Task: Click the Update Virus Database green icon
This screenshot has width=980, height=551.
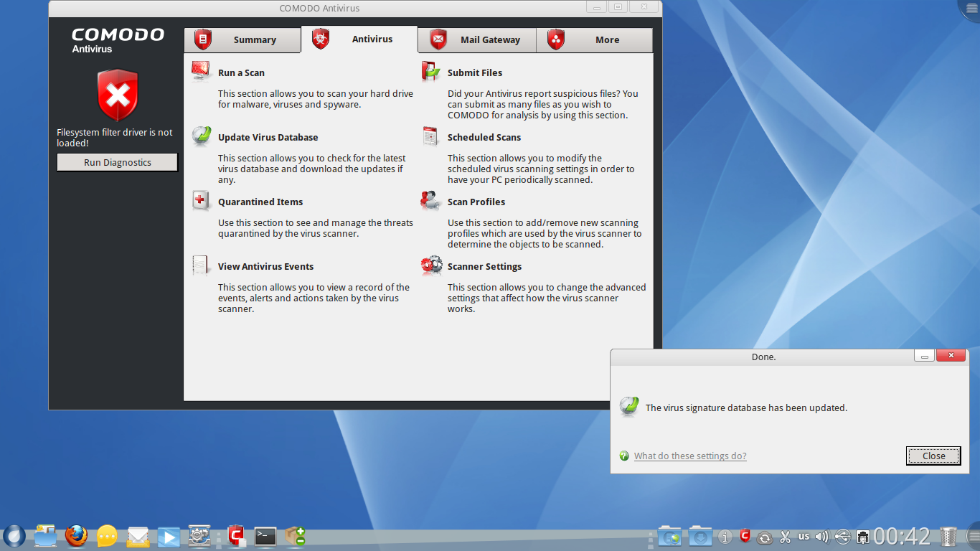Action: click(x=201, y=136)
